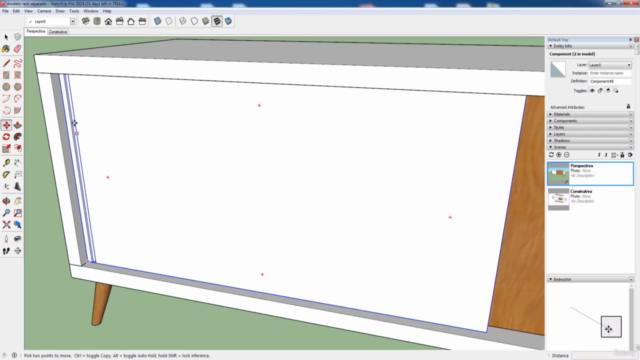Viewport: 640px width, 360px height.
Task: Expand the Styles panel
Action: 590,127
